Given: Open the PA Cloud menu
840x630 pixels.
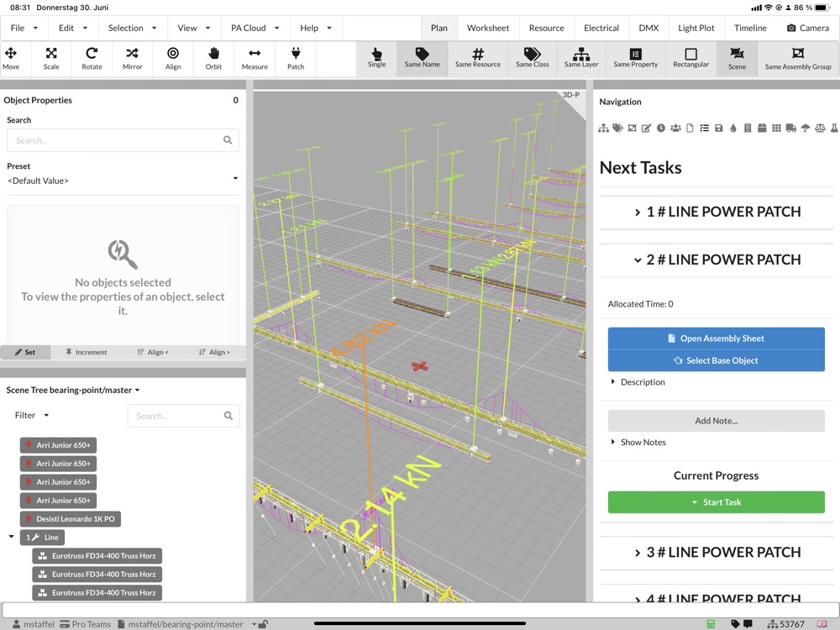Looking at the screenshot, I should 255,28.
